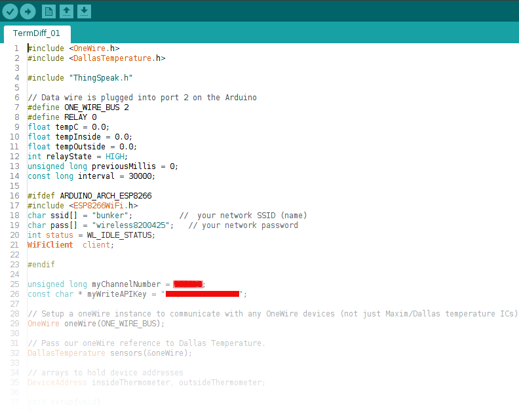The height and width of the screenshot is (420, 519).
Task: Click the 'Setup a oneWire instance' comment
Action: click(x=273, y=314)
